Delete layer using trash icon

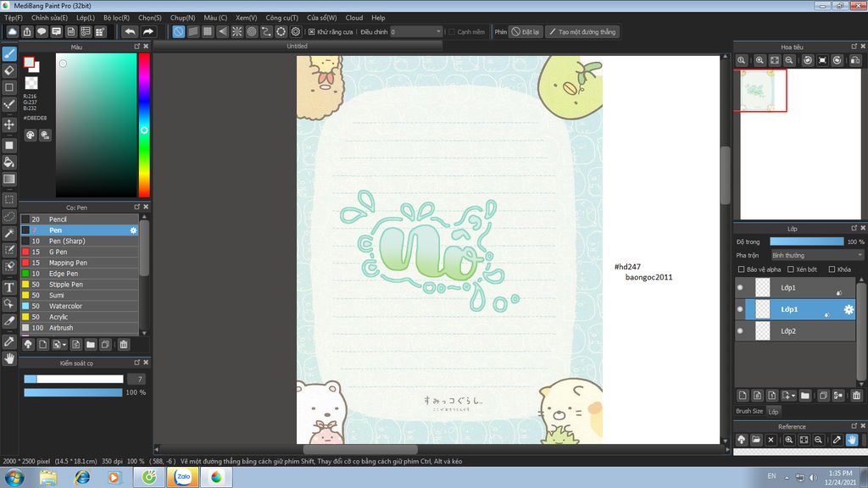pos(856,395)
